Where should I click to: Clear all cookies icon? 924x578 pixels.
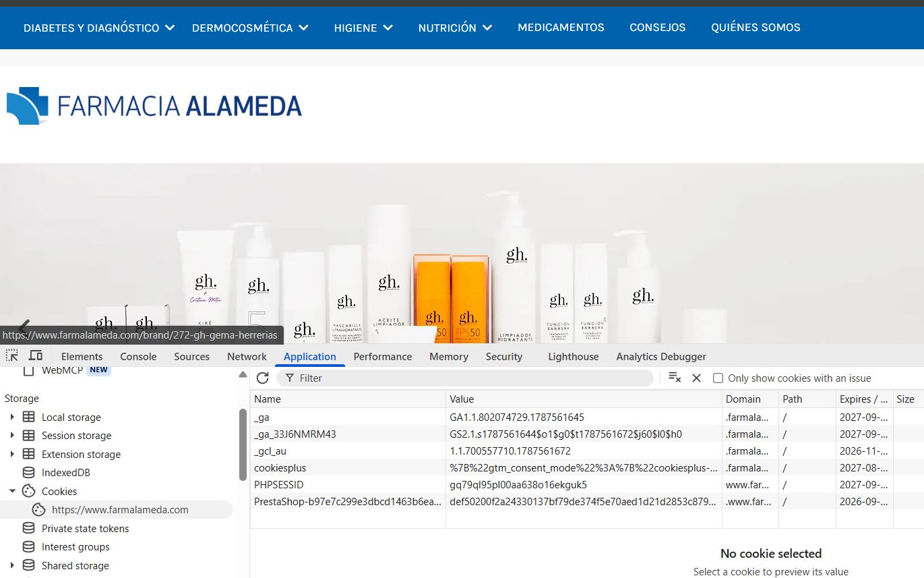pos(675,378)
